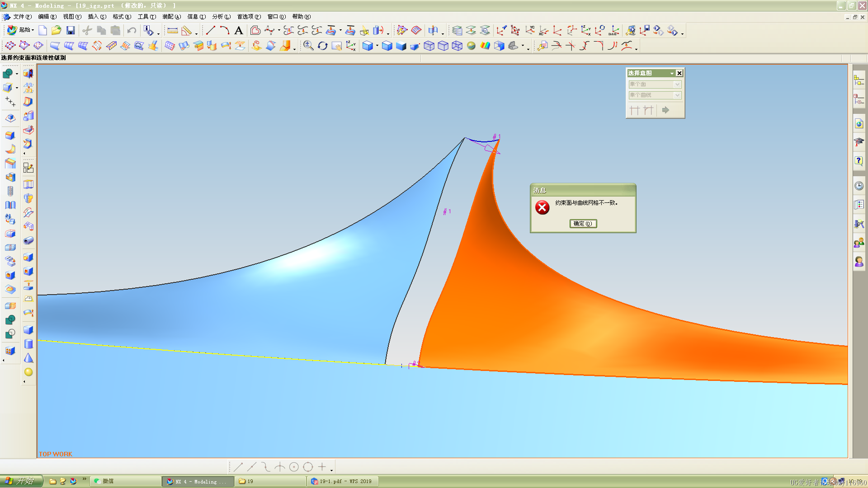Open the 编辑 Edit menu

47,17
